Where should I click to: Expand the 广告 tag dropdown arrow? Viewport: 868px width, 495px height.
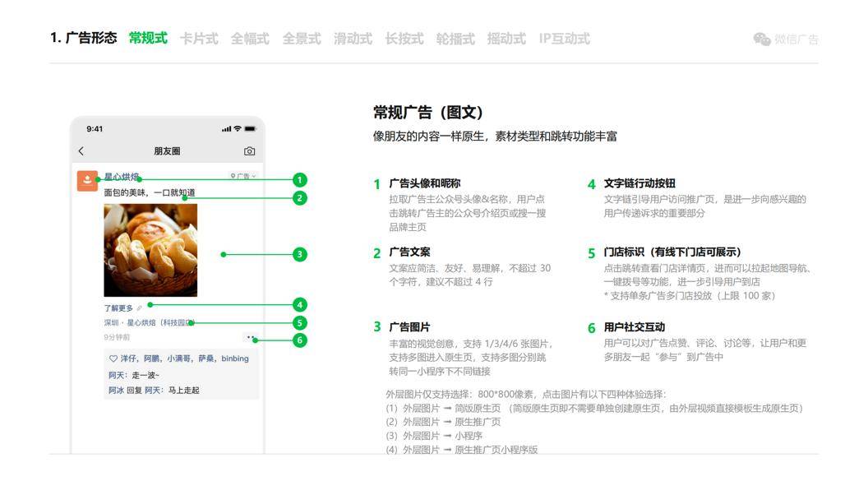[253, 176]
